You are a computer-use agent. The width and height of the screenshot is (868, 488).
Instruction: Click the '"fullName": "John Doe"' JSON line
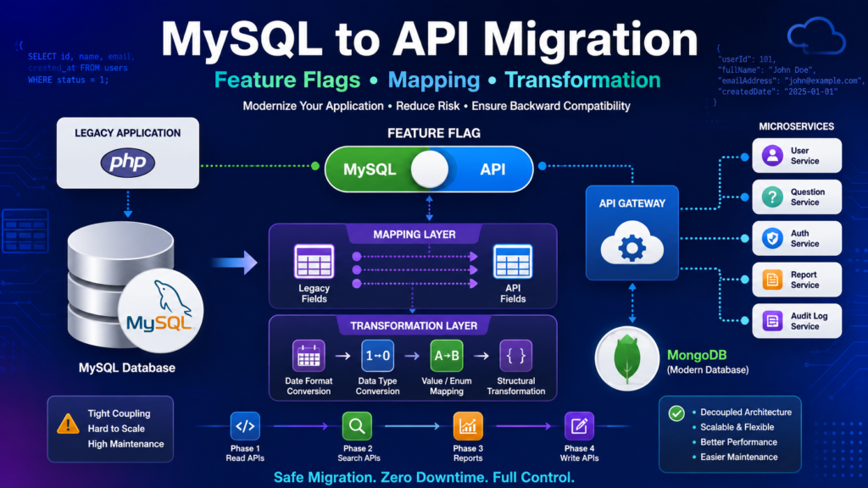(766, 70)
